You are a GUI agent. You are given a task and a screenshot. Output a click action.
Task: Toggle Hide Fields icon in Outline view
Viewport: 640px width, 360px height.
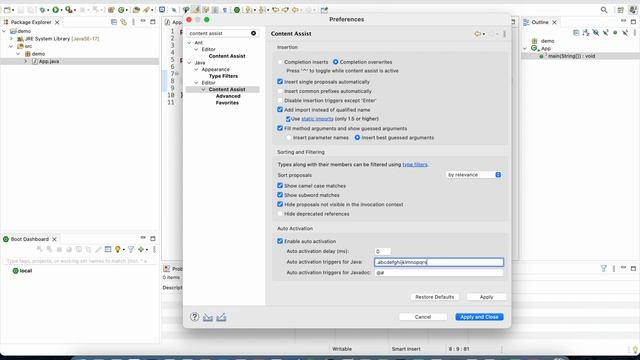[596, 33]
